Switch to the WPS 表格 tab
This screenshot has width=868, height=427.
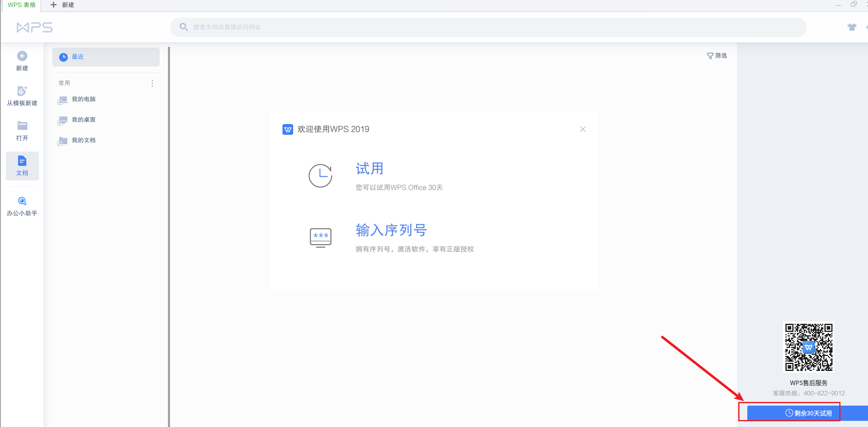click(21, 5)
